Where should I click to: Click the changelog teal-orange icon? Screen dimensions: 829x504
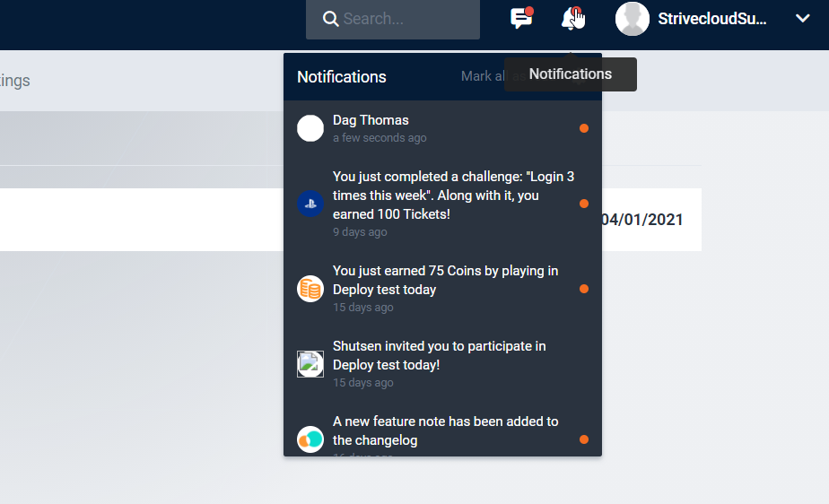310,439
